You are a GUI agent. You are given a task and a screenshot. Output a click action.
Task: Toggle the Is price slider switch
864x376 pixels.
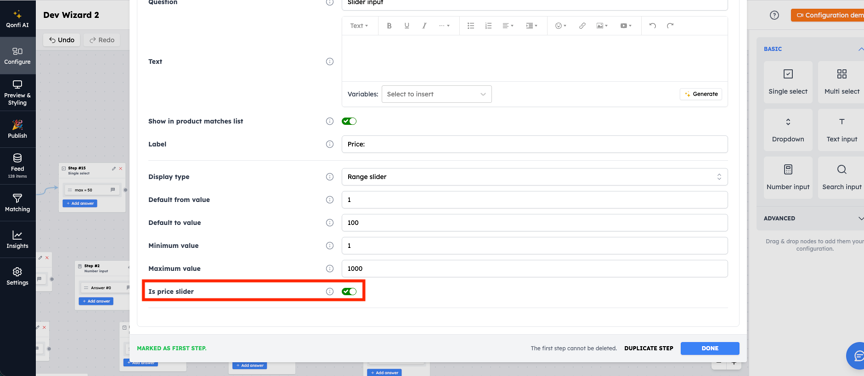pos(349,292)
